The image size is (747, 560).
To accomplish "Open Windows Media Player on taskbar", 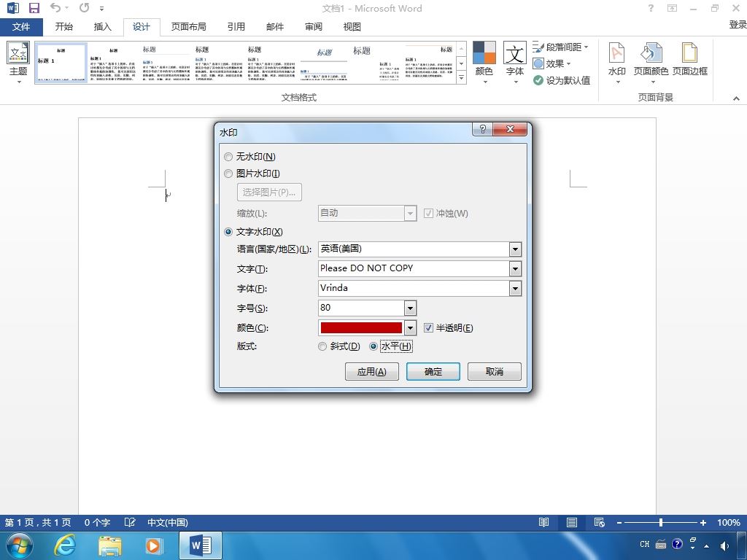I will click(154, 545).
